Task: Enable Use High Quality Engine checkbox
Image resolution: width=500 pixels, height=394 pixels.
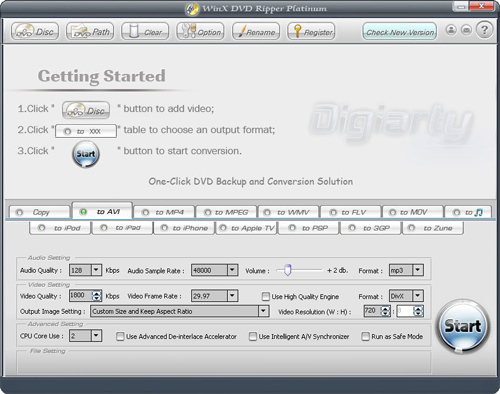Action: 266,297
